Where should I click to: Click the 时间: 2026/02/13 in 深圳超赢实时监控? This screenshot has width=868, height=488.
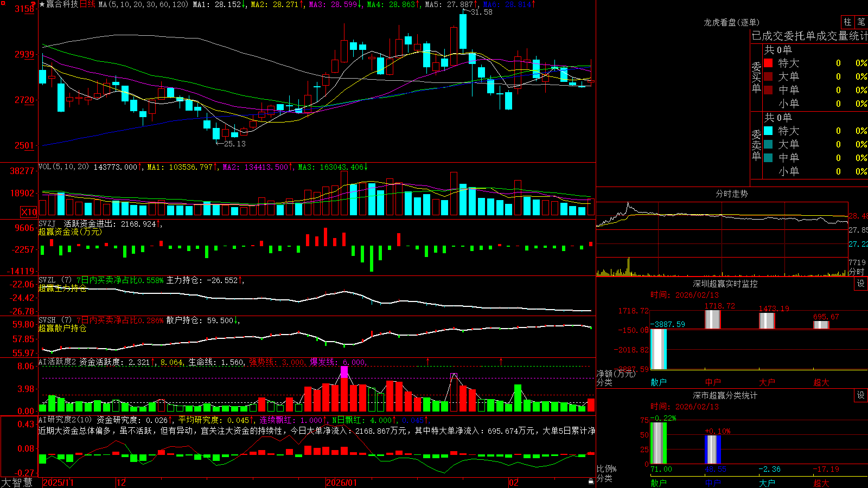click(685, 295)
